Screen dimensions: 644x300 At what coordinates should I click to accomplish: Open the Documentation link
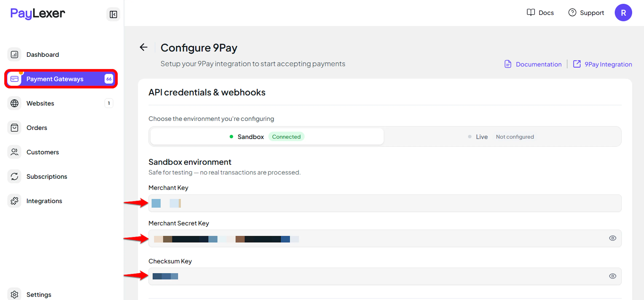[533, 64]
